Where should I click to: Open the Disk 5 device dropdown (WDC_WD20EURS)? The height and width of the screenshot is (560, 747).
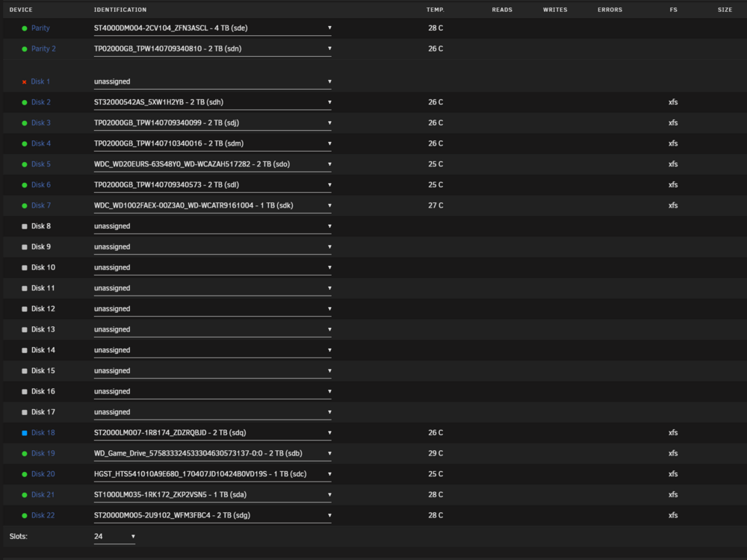(212, 164)
